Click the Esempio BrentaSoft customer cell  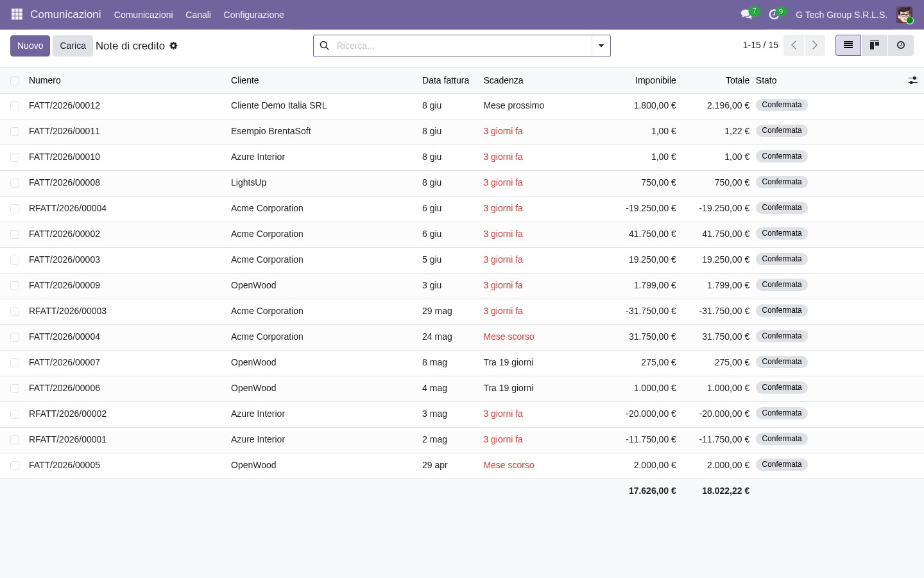point(271,131)
